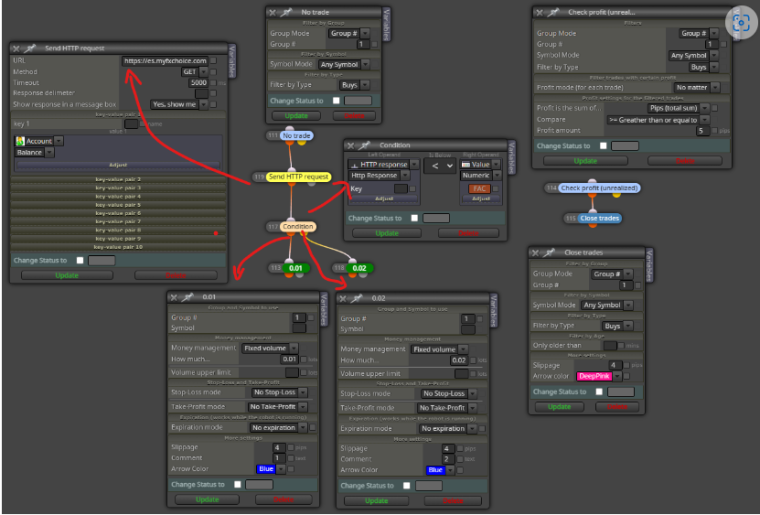Check Change Status box in Check profit panel
The height and width of the screenshot is (515, 760).
tap(603, 146)
